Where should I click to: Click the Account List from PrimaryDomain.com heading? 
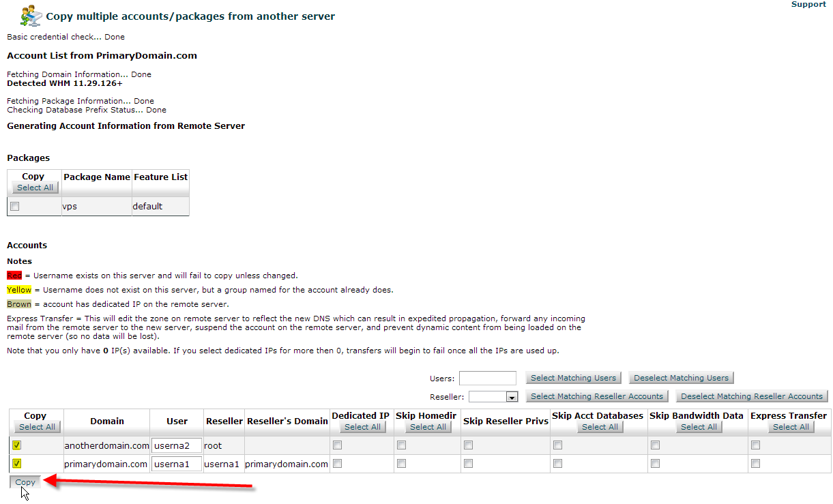[102, 56]
